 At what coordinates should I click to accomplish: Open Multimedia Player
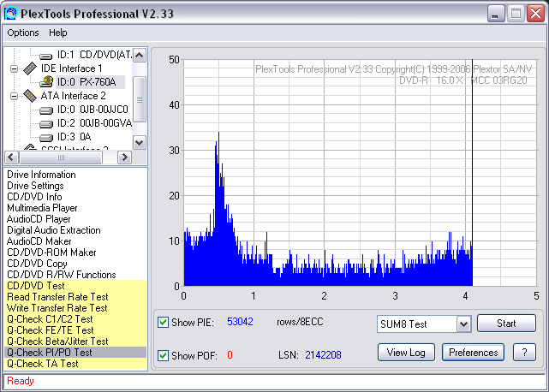click(42, 208)
